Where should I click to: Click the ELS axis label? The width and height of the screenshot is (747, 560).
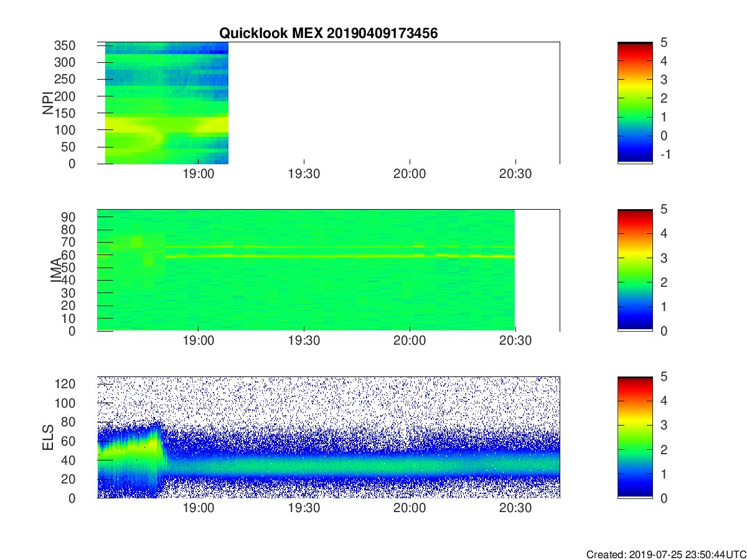47,437
